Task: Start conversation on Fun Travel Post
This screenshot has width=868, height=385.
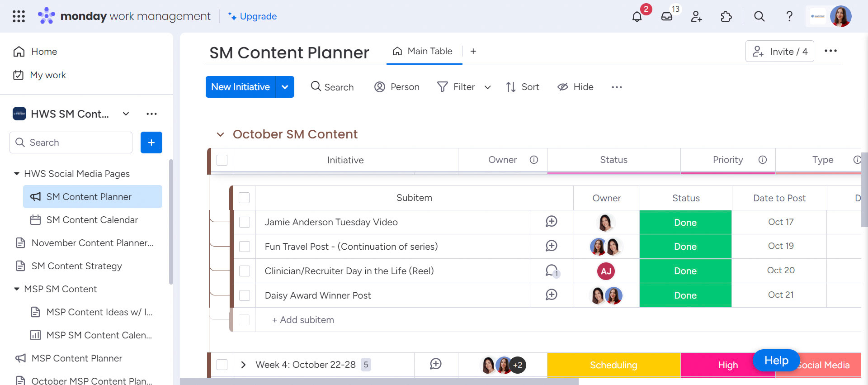Action: [x=552, y=246]
